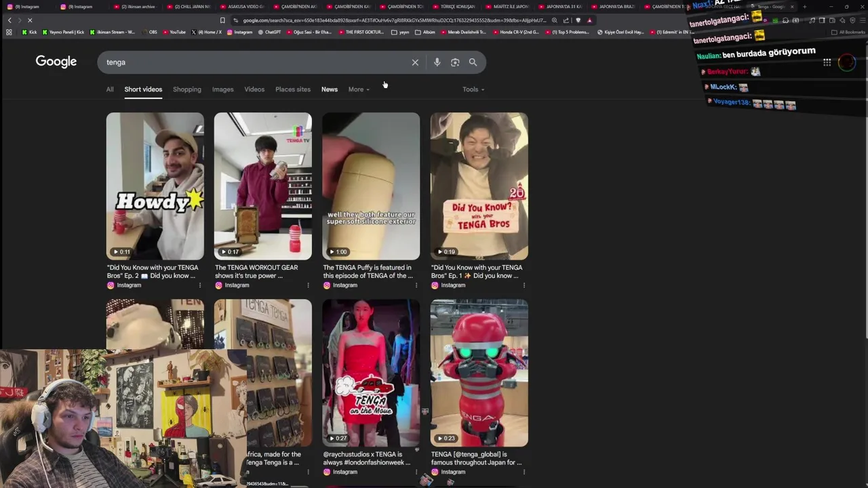This screenshot has width=868, height=488.
Task: Open the All Bookmarks folder
Action: [x=848, y=32]
